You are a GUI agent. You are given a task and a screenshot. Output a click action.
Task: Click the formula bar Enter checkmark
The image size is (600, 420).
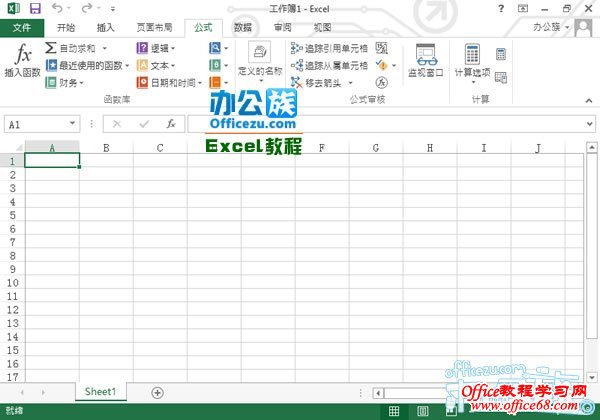pos(144,124)
